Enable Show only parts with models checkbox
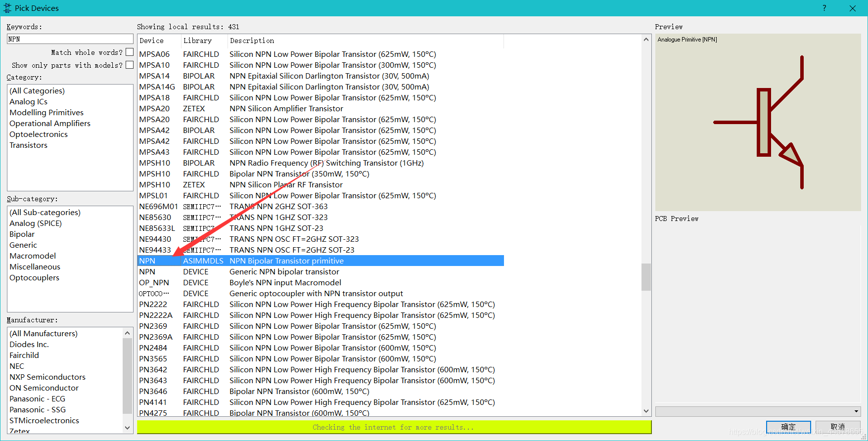868x441 pixels. tap(130, 65)
